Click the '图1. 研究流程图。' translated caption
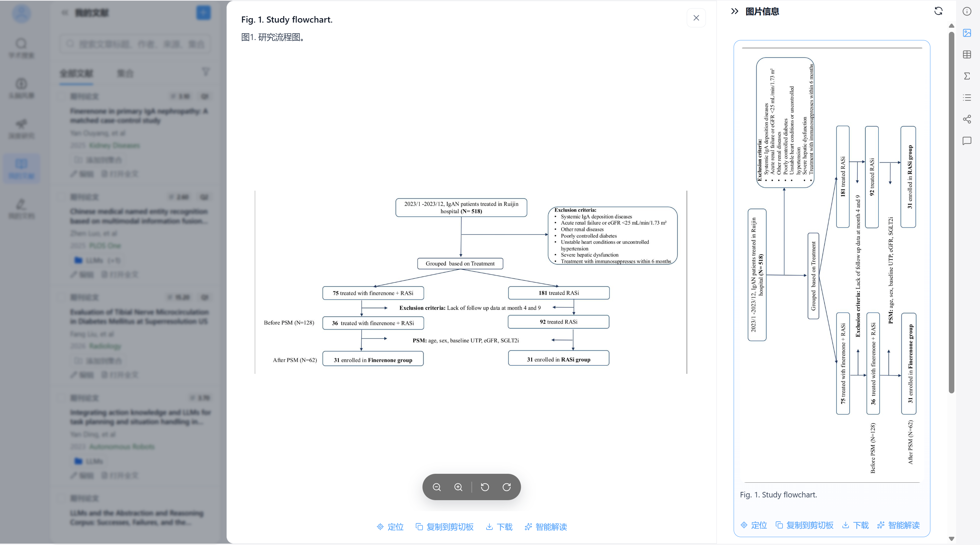Screen dimensions: 980x545 pos(273,37)
